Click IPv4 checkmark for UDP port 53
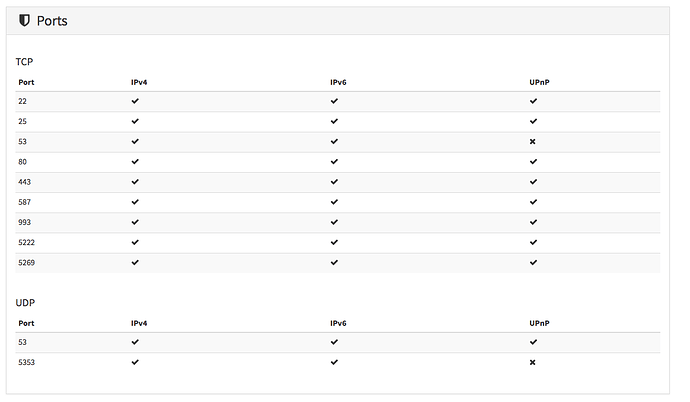 point(135,342)
